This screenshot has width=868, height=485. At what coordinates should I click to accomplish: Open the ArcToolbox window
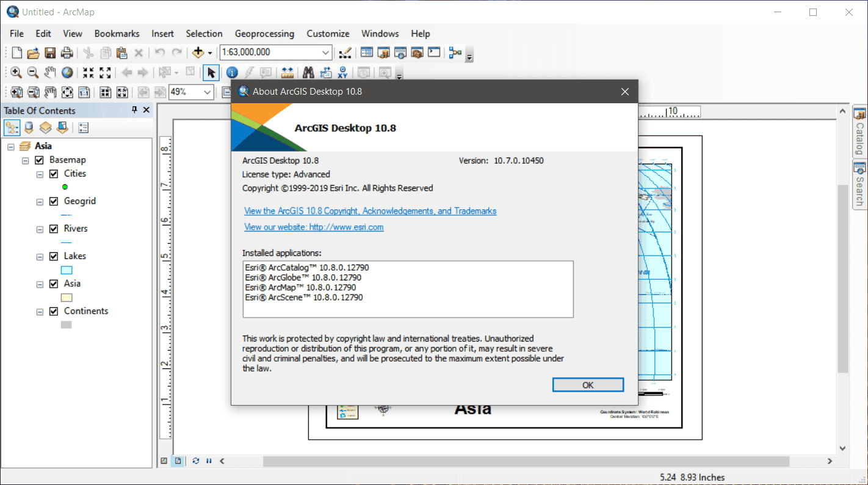417,53
